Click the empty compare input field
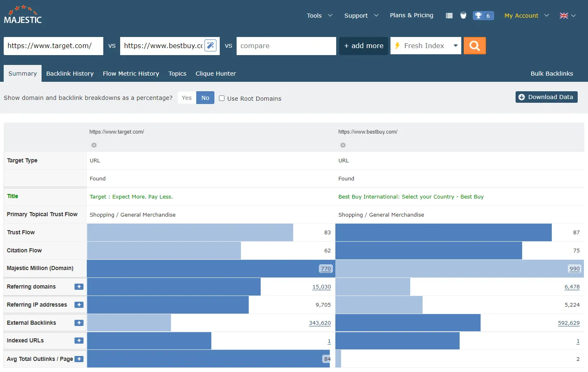588x372 pixels. pos(286,46)
